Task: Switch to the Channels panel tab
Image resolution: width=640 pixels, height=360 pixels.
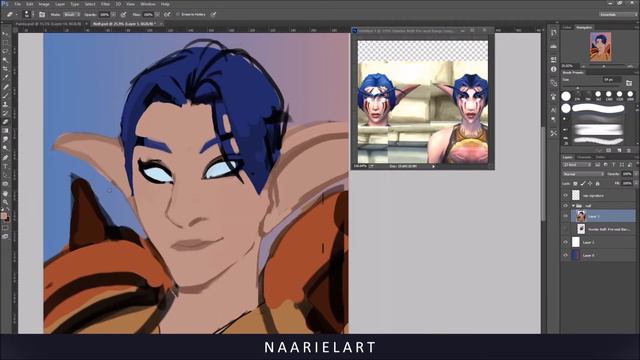Action: click(x=584, y=157)
